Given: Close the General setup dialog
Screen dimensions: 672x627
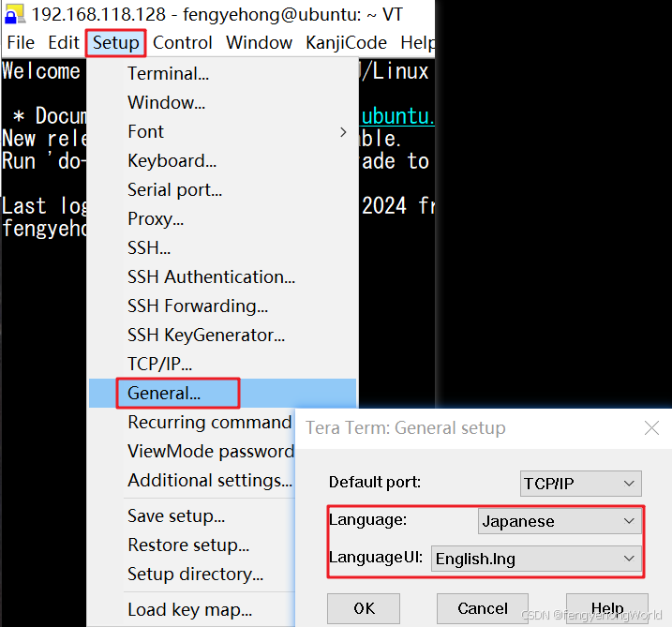Looking at the screenshot, I should tap(652, 428).
